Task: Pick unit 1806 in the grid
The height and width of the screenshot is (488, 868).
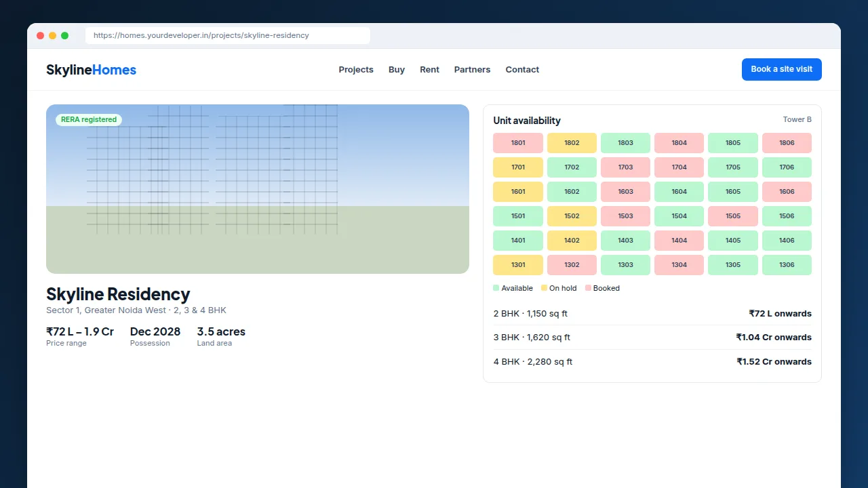Action: 787,143
